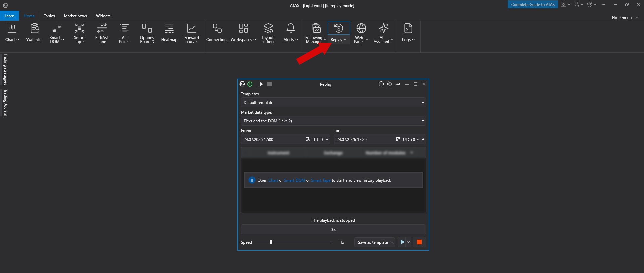Click the fast-forward arrows beside the To date
644x273 pixels.
423,139
